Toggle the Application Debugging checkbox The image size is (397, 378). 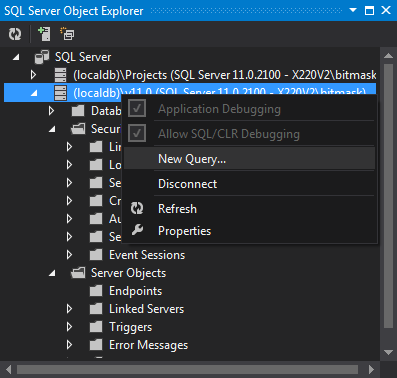click(137, 108)
